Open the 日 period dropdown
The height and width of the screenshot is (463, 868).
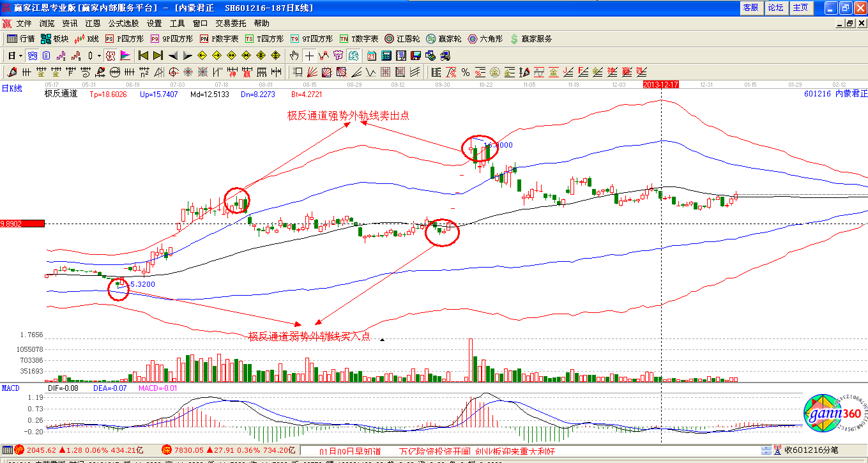[x=15, y=56]
